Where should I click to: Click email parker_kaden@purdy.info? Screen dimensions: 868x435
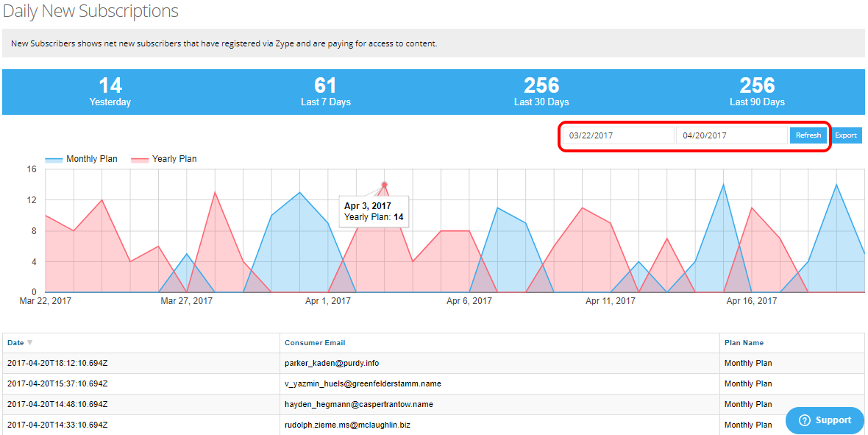[x=332, y=364]
